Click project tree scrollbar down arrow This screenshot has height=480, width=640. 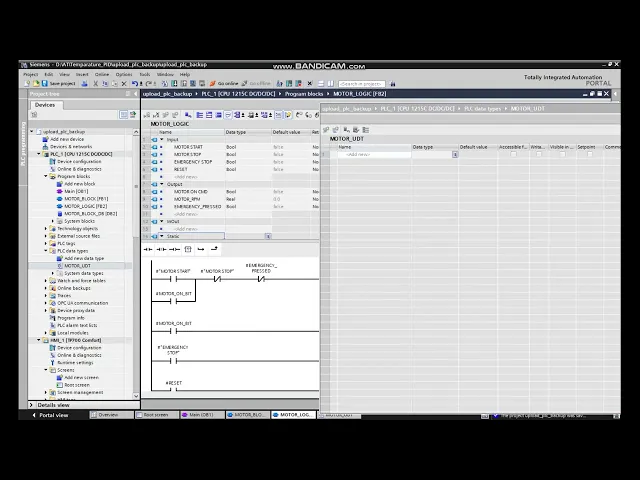point(136,396)
